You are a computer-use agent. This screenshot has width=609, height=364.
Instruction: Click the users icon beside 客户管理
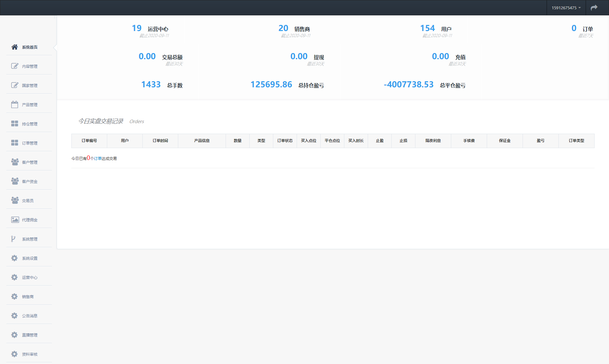(14, 162)
